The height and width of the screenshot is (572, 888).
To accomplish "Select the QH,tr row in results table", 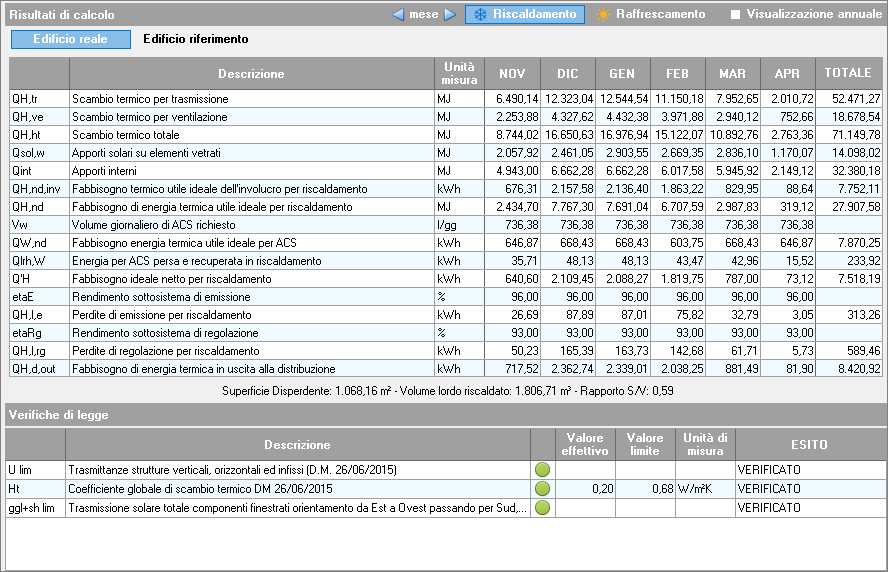I will [x=251, y=99].
